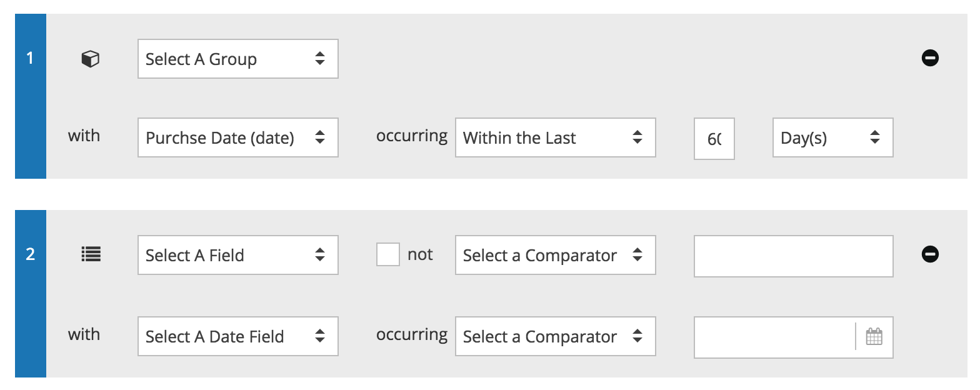Enable the 'not' checkbox

coord(387,255)
